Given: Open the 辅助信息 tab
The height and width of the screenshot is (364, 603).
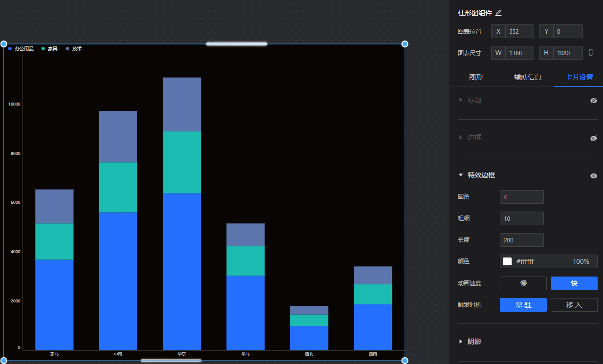Looking at the screenshot, I should pos(527,77).
